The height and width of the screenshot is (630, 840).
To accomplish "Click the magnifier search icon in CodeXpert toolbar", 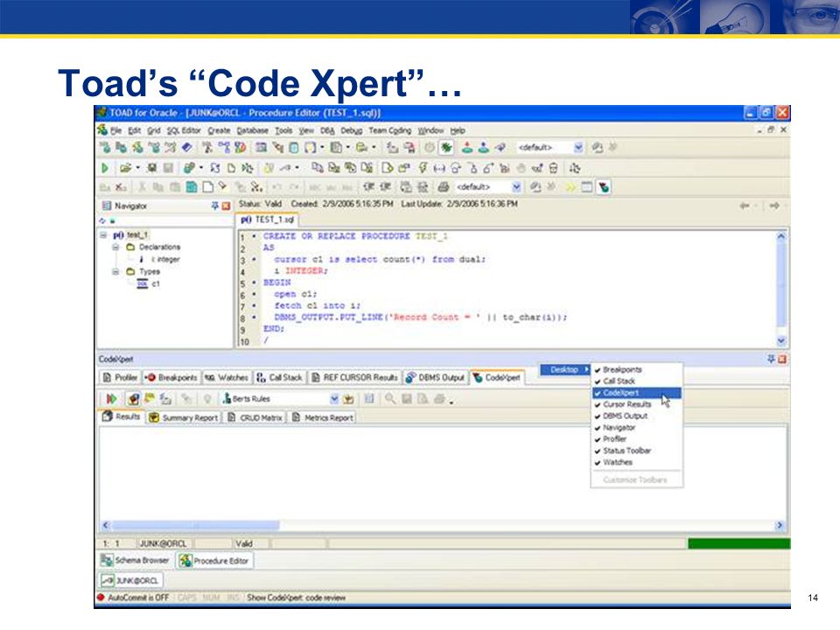I will 390,399.
